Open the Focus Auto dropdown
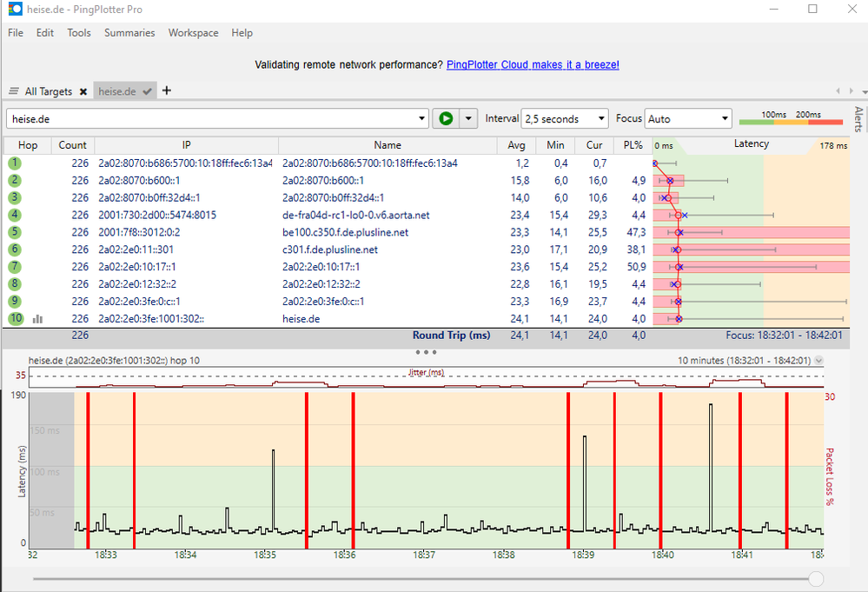Viewport: 868px width, 592px height. (x=688, y=118)
